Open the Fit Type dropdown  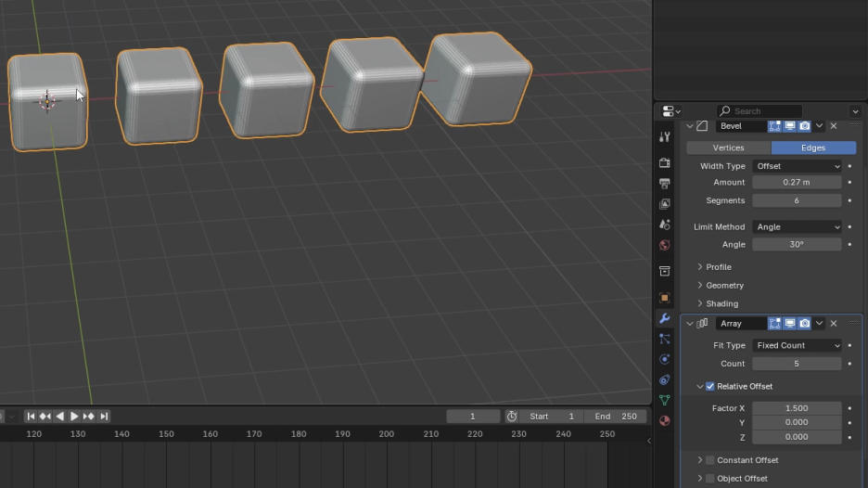pos(798,346)
